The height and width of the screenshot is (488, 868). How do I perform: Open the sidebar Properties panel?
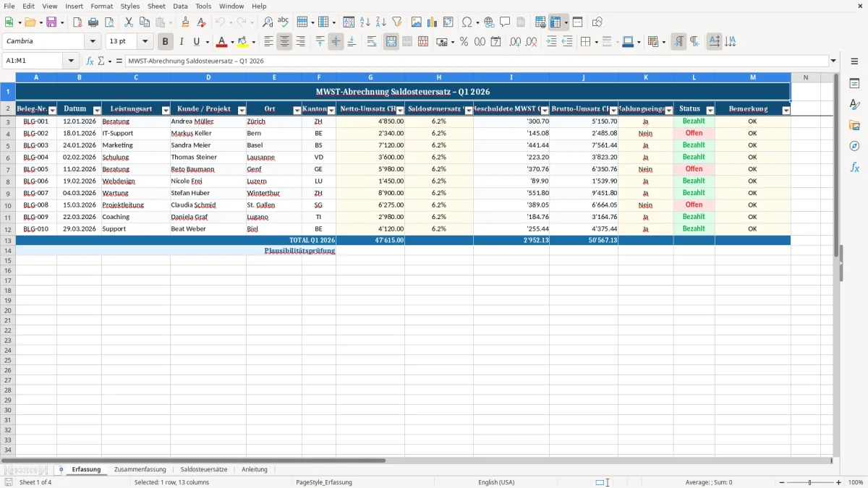(854, 84)
